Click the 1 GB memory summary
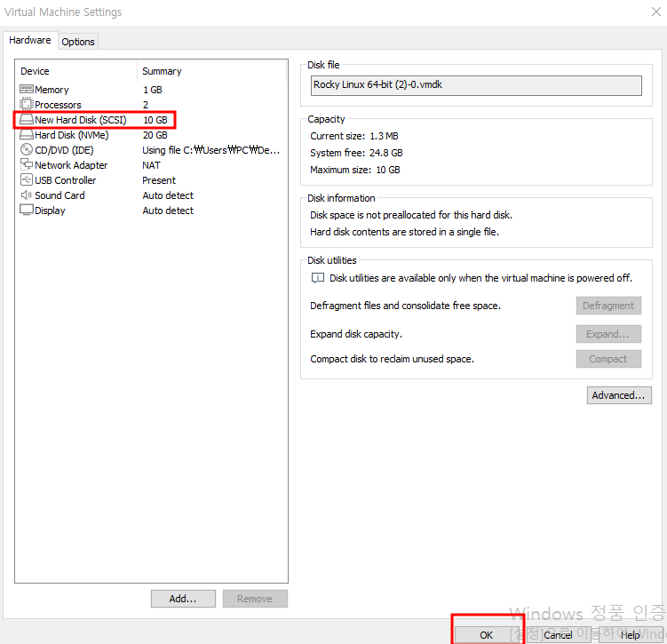Image resolution: width=667 pixels, height=644 pixels. pyautogui.click(x=153, y=90)
